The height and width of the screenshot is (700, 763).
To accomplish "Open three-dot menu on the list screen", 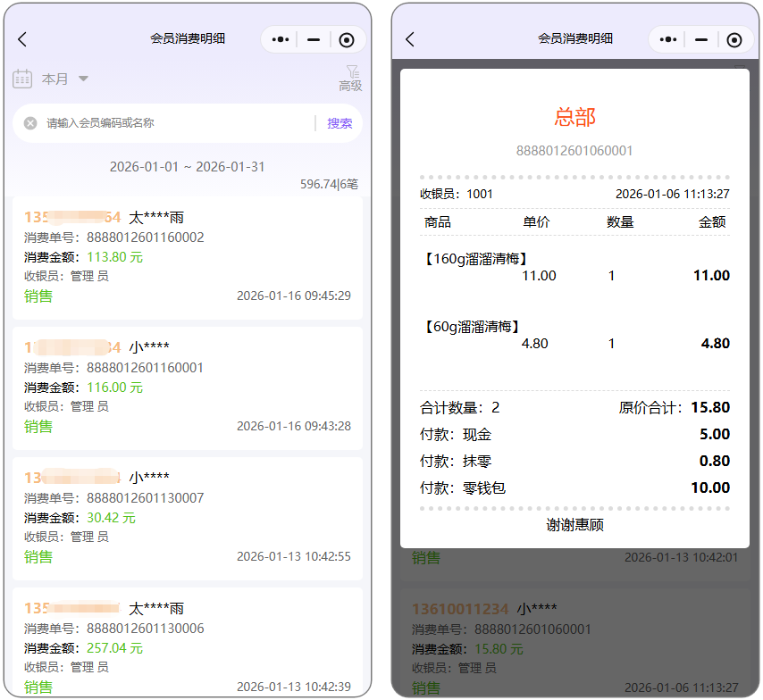I will coord(281,39).
